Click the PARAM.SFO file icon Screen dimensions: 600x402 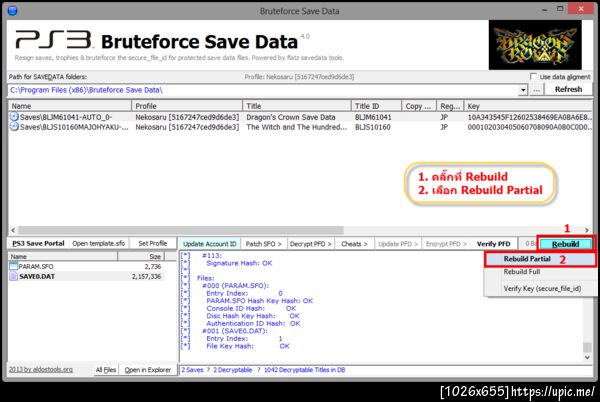[x=13, y=266]
